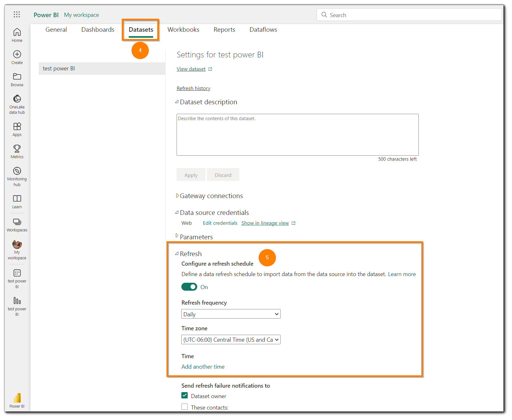
Task: Open Learn in the sidebar
Action: coord(17,202)
